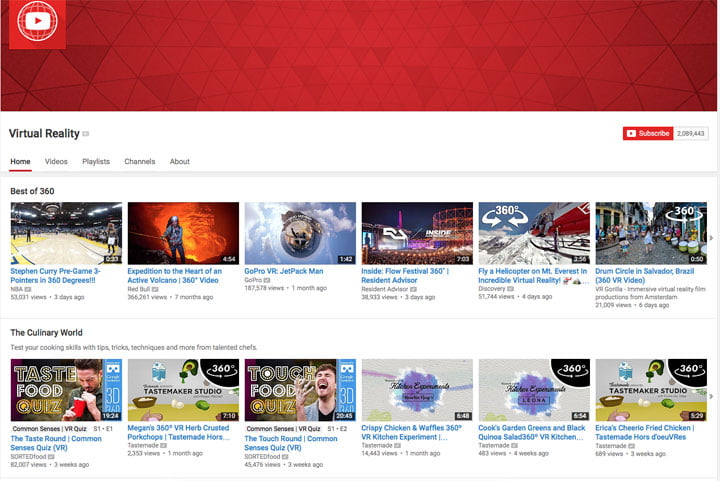Click the verified badge beside Red Bull
This screenshot has width=720, height=481.
click(x=155, y=289)
